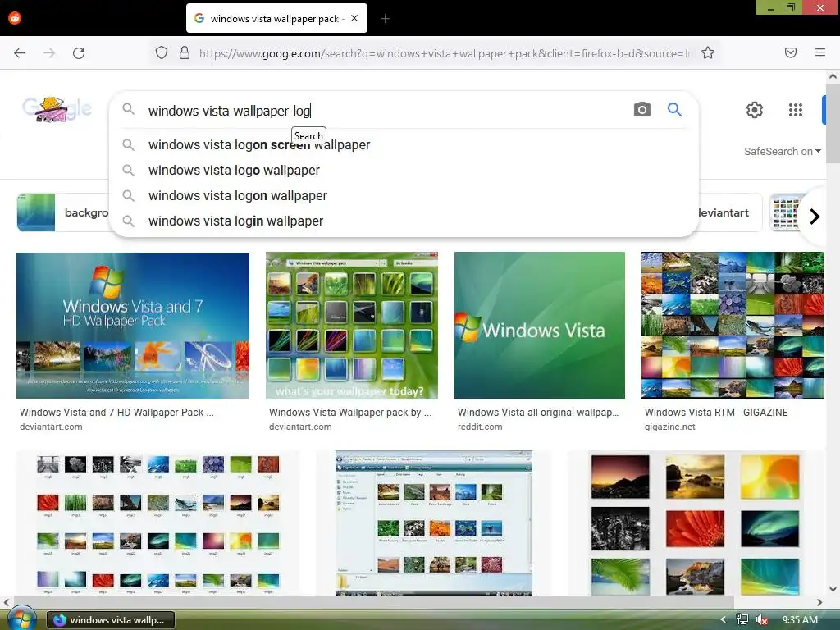Open the Save to Pocket icon
The height and width of the screenshot is (630, 840).
tap(791, 52)
